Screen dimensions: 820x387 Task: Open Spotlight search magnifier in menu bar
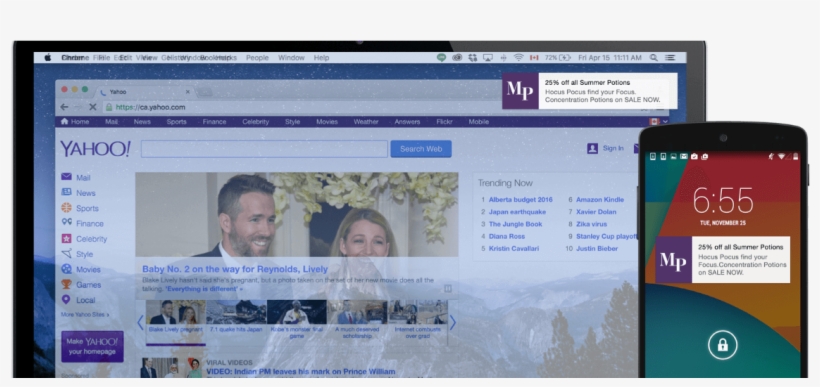(654, 58)
